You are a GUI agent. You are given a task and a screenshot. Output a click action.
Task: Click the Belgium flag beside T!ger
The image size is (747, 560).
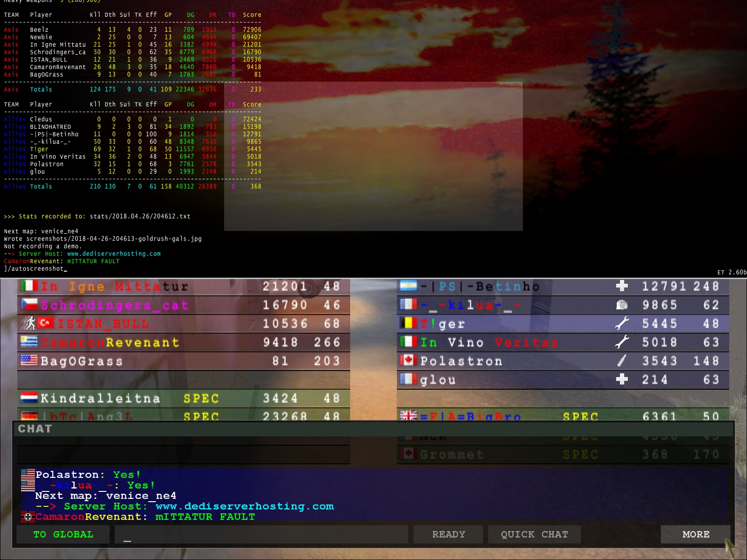[409, 322]
